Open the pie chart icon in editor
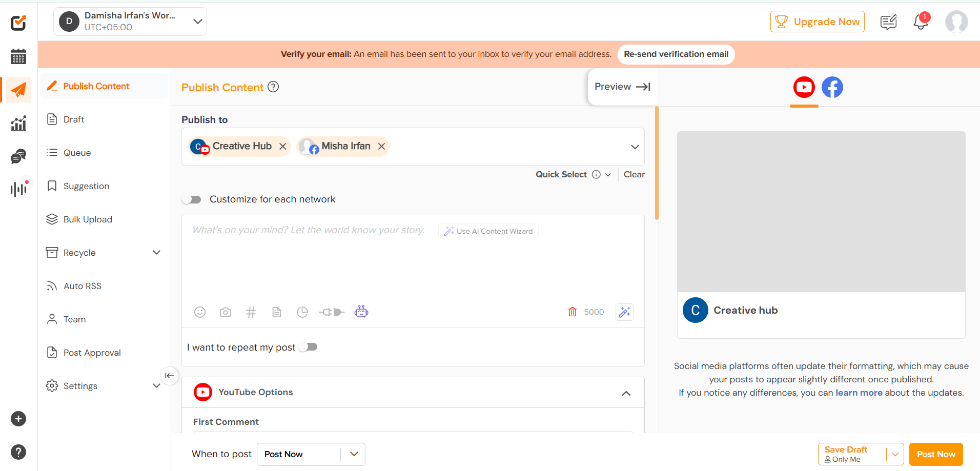The width and height of the screenshot is (980, 471). click(x=302, y=312)
